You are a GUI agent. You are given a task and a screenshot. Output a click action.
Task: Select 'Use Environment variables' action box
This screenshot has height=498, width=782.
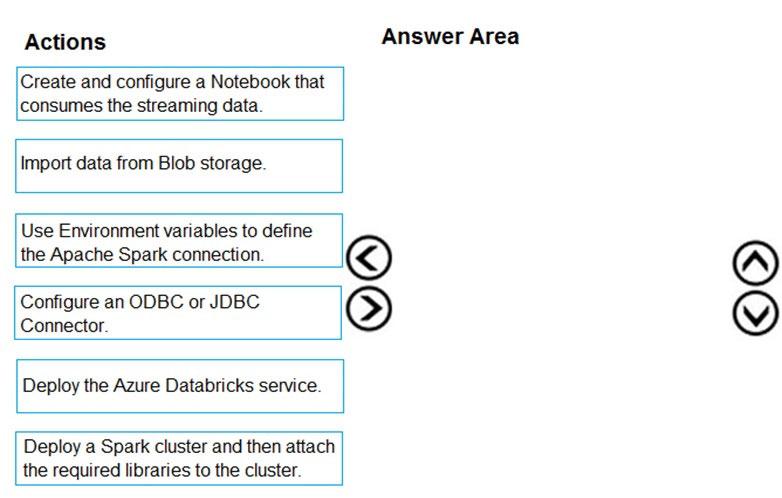pyautogui.click(x=179, y=241)
